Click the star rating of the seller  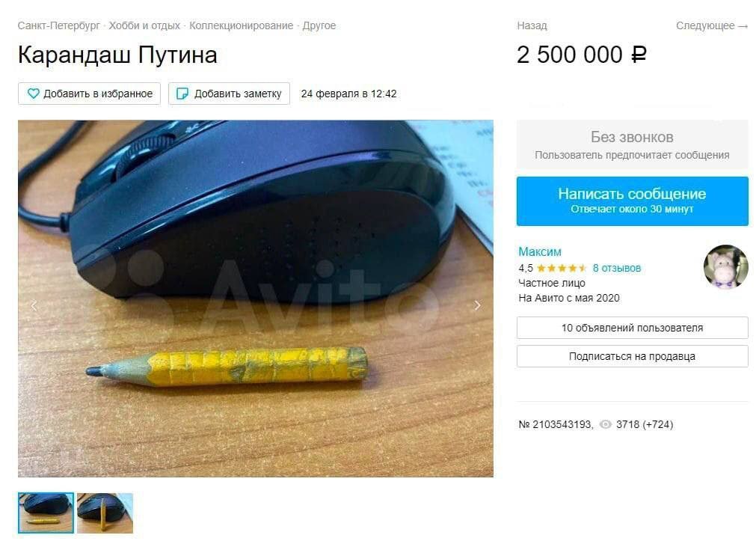click(x=562, y=268)
